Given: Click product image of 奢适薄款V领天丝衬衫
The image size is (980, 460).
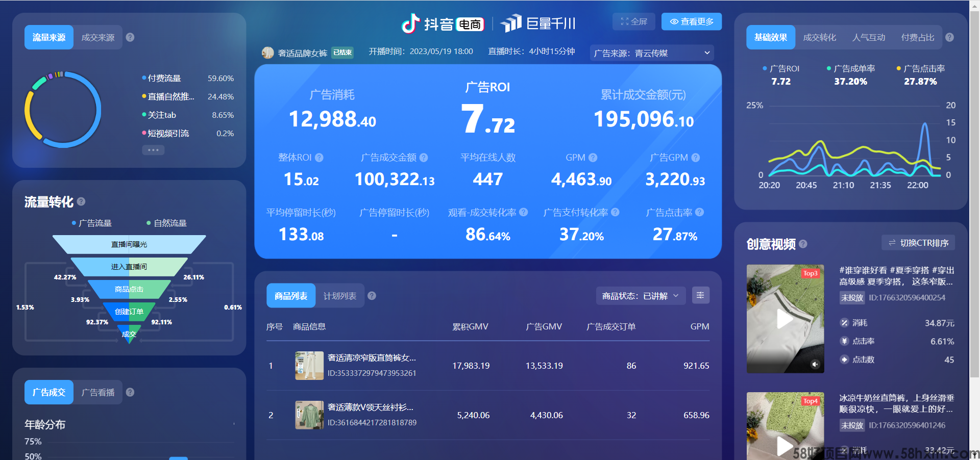Looking at the screenshot, I should (x=309, y=415).
